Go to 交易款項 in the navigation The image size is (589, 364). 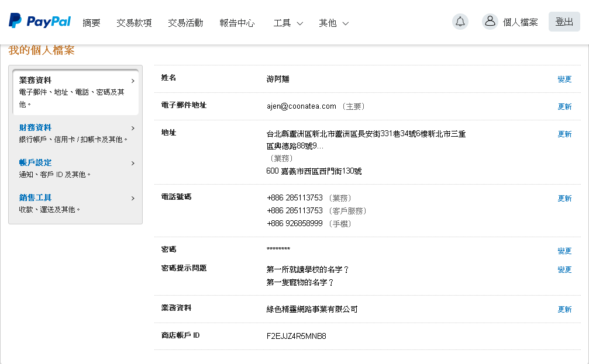[134, 23]
